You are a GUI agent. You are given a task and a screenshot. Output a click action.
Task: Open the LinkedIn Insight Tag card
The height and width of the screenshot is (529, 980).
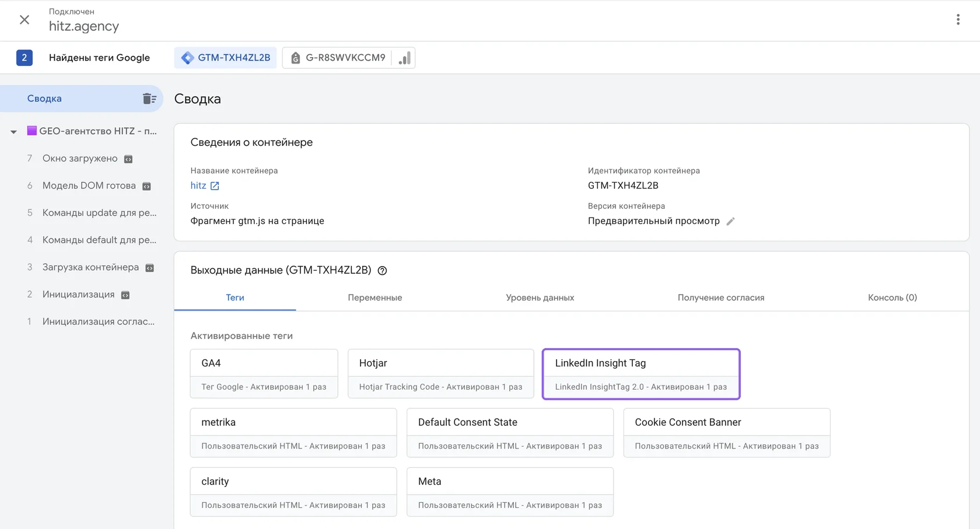coord(641,374)
